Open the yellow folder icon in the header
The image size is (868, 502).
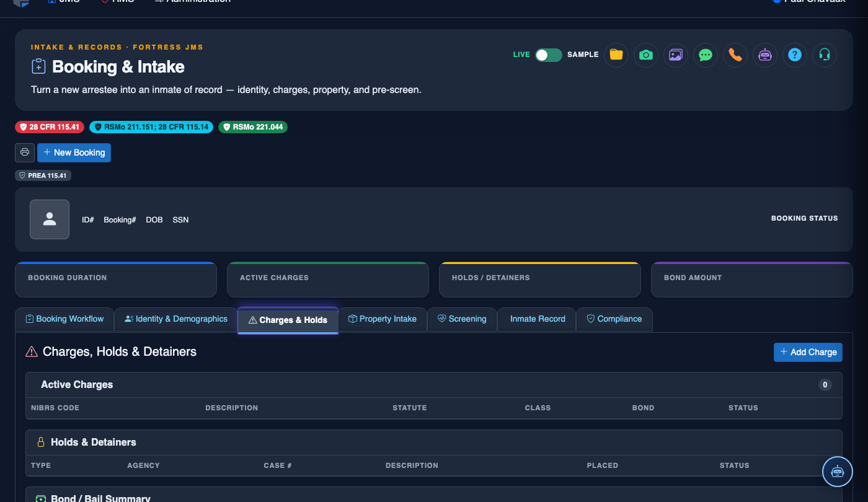pos(616,55)
